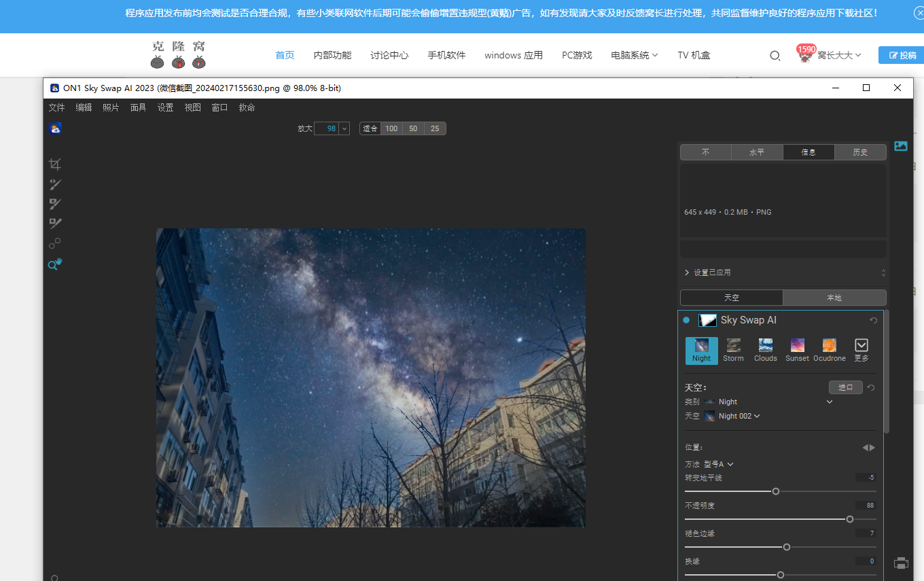The image size is (924, 581).
Task: Open the 类别 Night category dropdown
Action: pyautogui.click(x=829, y=402)
